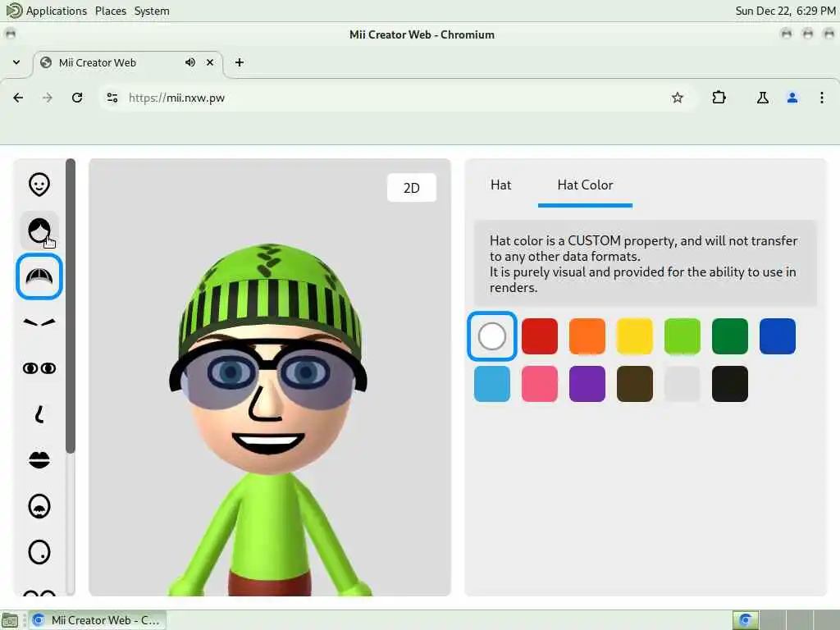Select the Facial hair category icon
The width and height of the screenshot is (840, 630).
coord(39,506)
